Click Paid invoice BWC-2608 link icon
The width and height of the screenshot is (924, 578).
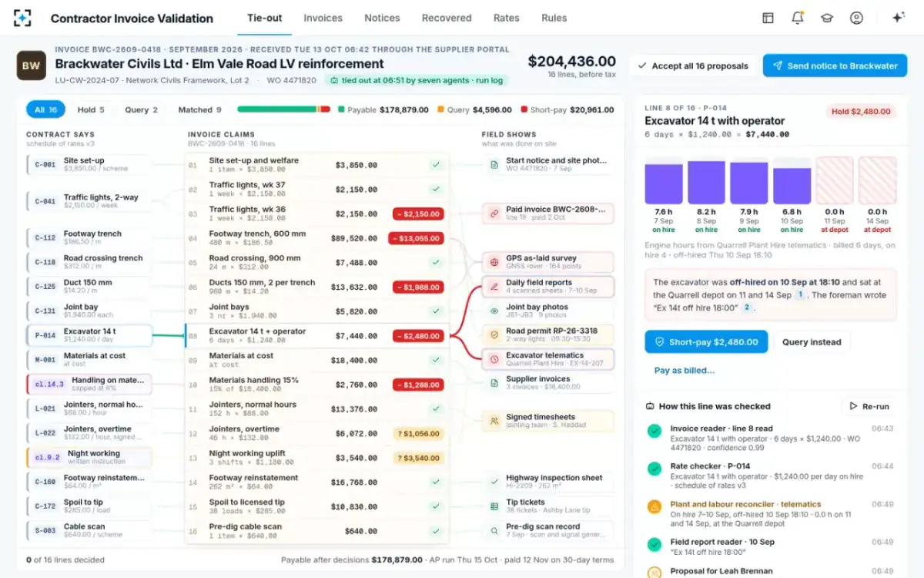coord(494,213)
